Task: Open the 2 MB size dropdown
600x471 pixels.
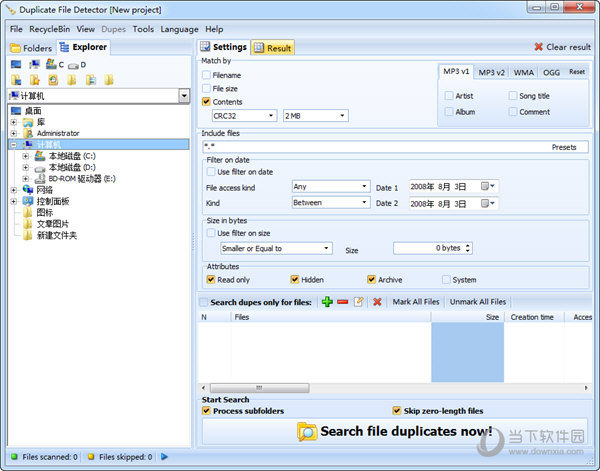Action: tap(316, 116)
